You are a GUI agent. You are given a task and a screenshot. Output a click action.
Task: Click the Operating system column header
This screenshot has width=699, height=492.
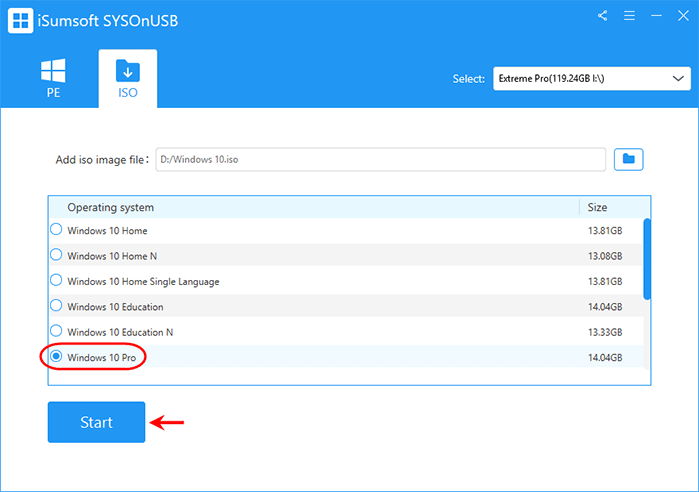111,207
